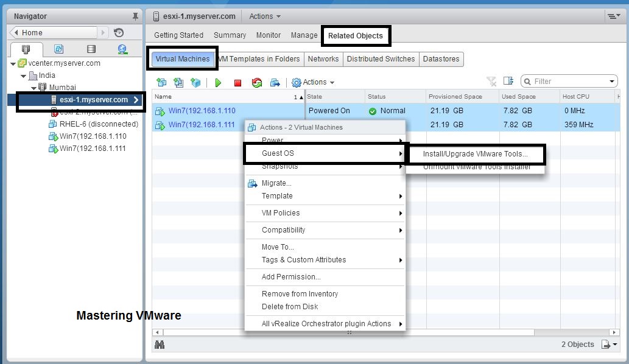Select the Virtual Machines sub-tab

(x=183, y=59)
